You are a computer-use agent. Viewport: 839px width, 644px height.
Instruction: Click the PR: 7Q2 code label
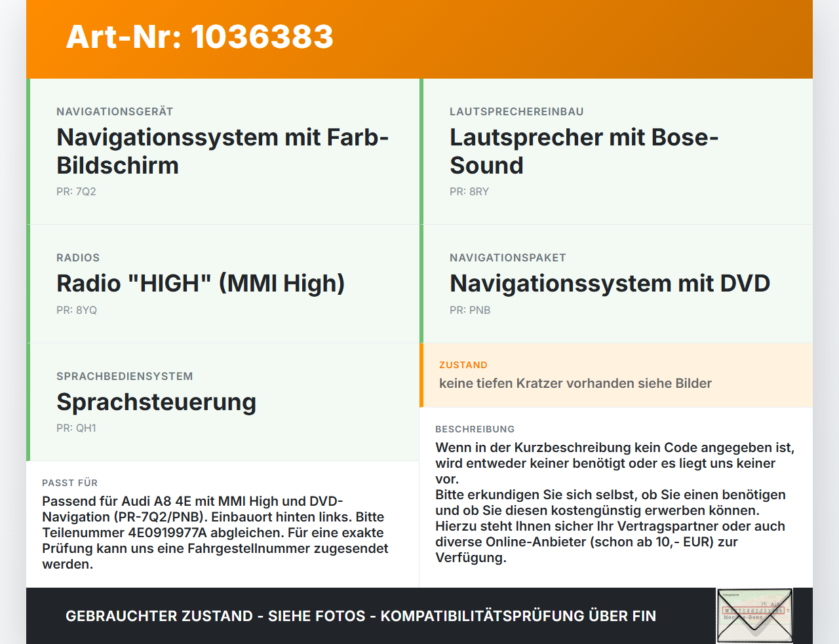click(x=76, y=191)
